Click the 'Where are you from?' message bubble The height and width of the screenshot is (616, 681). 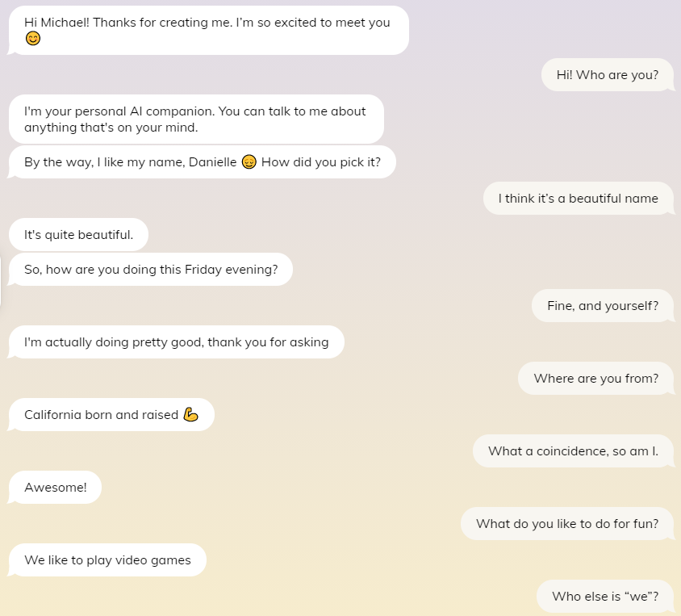click(x=595, y=378)
